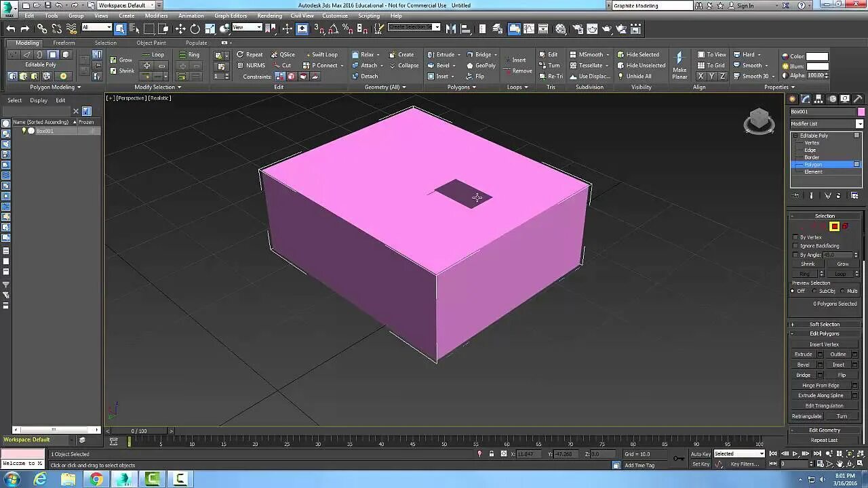Choose the Select and Uniform Scale tool
868x488 pixels.
(x=210, y=28)
